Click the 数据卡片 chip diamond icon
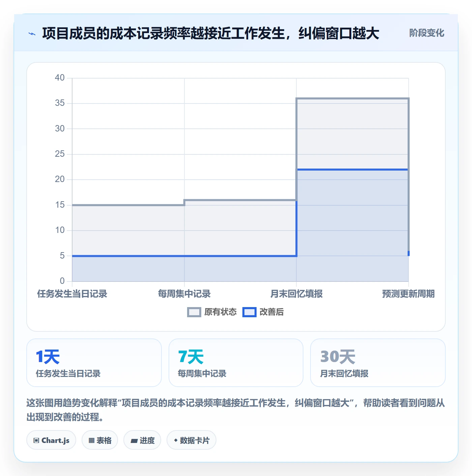The height and width of the screenshot is (476, 472). point(176,440)
